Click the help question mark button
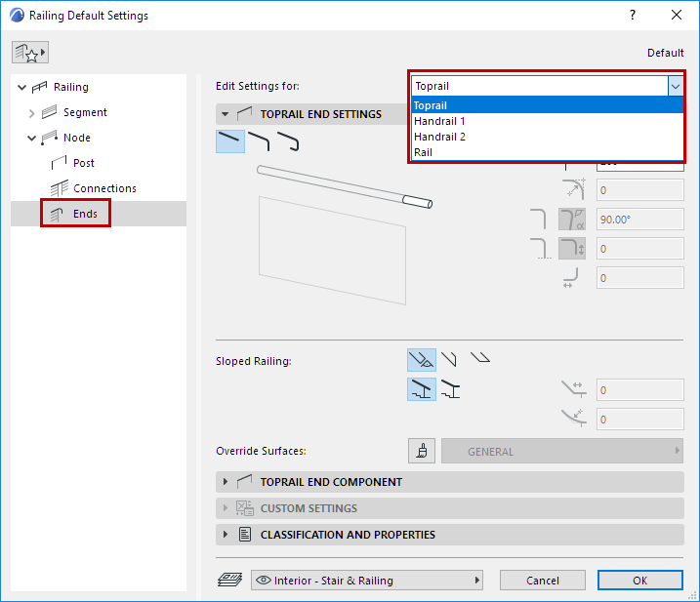The height and width of the screenshot is (602, 700). pos(632,16)
